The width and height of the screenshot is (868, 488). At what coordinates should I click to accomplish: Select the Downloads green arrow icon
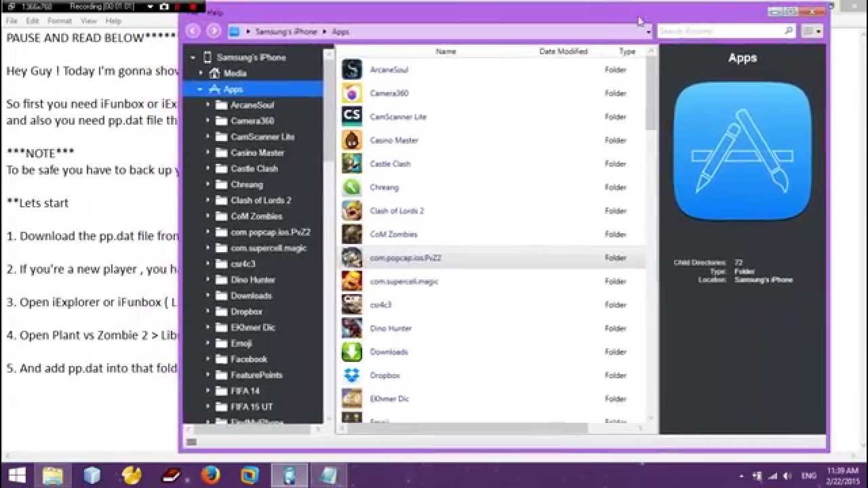pyautogui.click(x=352, y=351)
